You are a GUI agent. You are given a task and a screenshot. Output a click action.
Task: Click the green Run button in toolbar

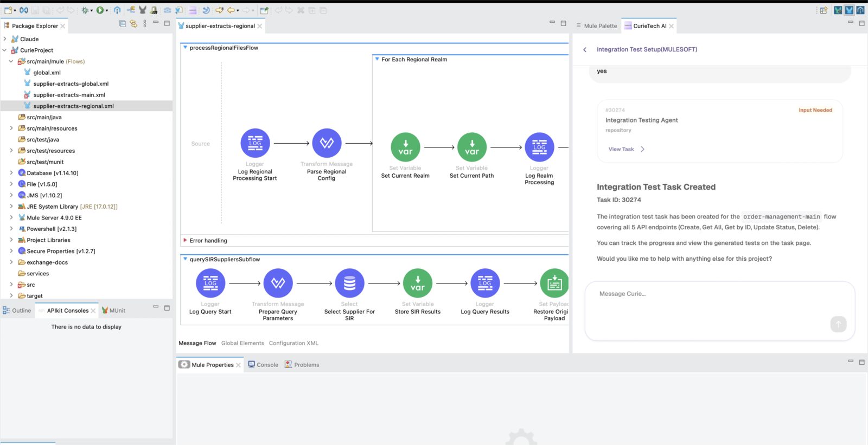click(x=100, y=10)
